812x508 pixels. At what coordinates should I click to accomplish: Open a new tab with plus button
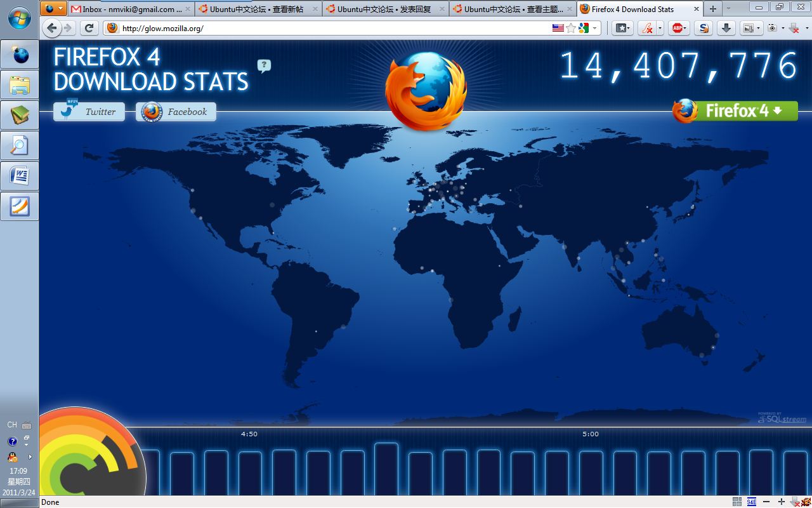713,9
